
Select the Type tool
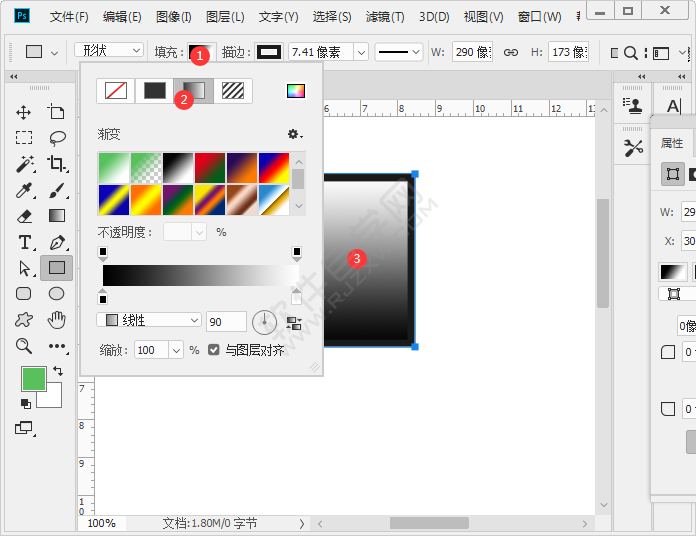[25, 243]
